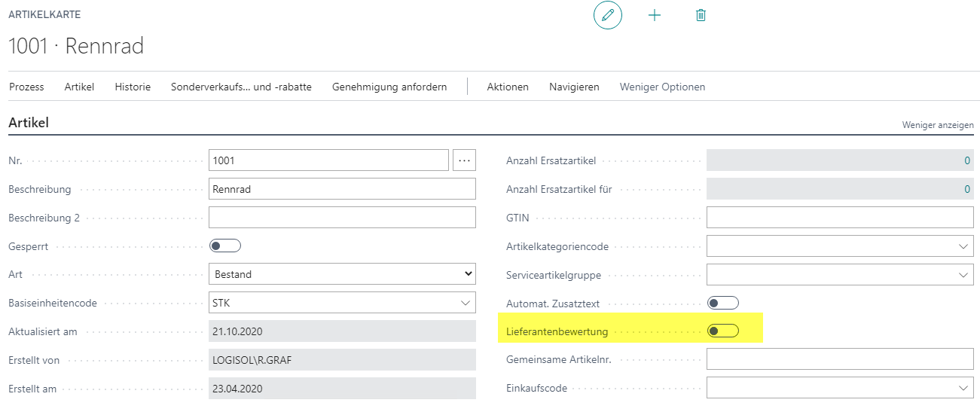Screen dimensions: 980x418
Task: Click the GTIN input field
Action: point(840,218)
